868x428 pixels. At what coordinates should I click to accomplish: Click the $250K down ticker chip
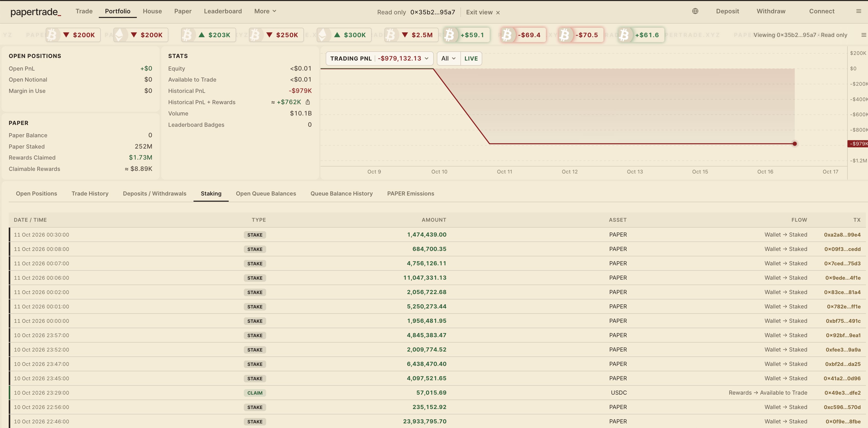pos(276,35)
